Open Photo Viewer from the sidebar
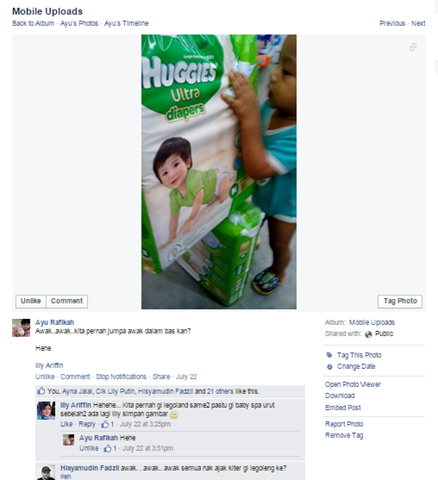 click(x=353, y=384)
